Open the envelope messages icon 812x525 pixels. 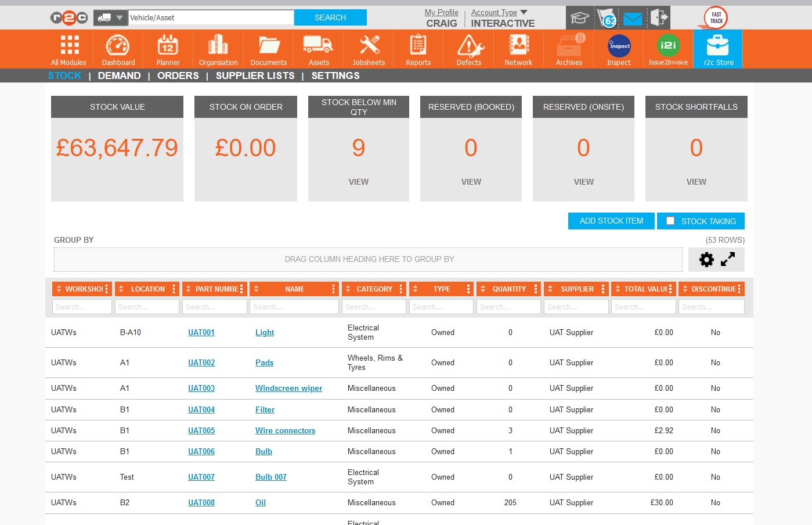633,19
